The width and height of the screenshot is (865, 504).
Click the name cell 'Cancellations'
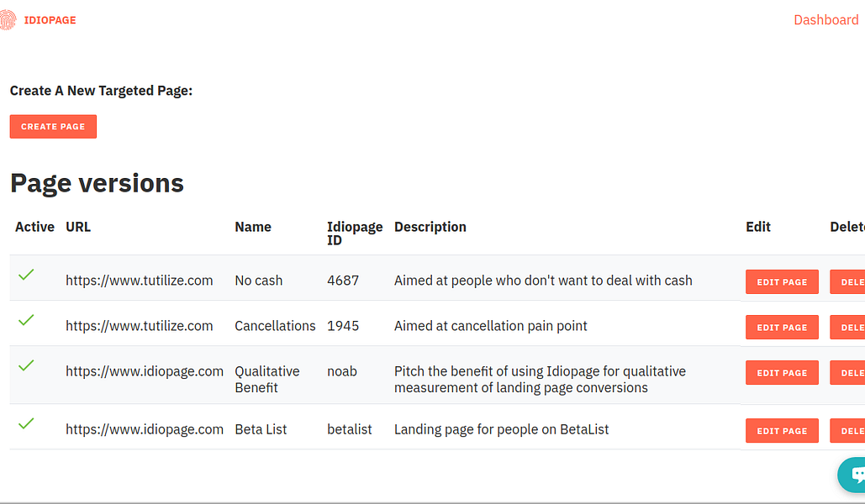[x=275, y=326]
